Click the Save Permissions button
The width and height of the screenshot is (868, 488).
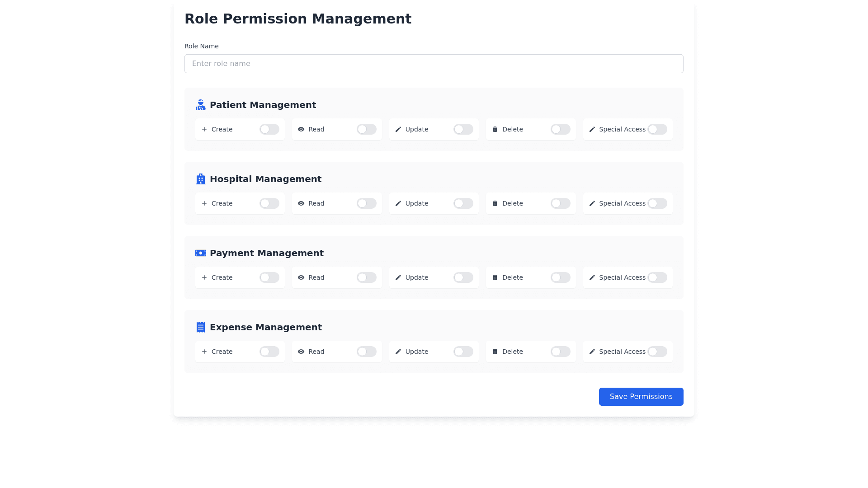641,397
